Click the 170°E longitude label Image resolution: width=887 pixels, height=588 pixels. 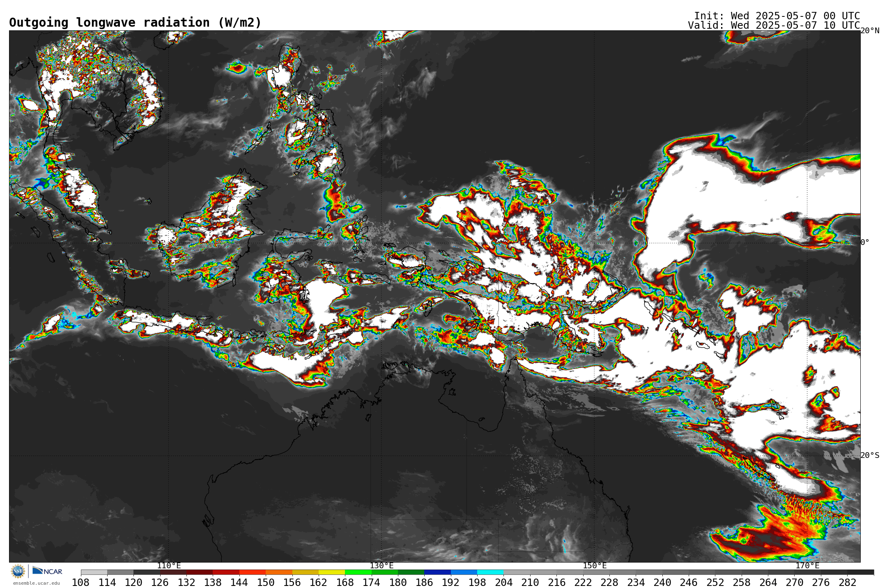807,566
